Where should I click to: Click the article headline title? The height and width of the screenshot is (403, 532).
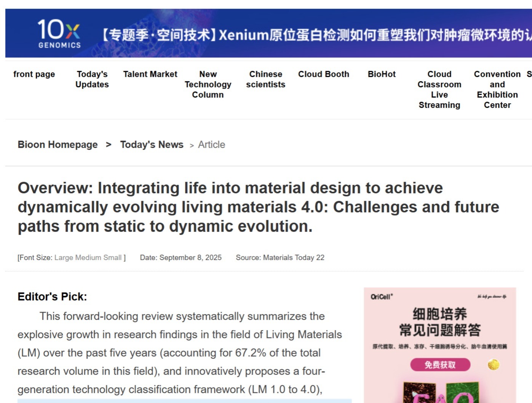pos(258,207)
